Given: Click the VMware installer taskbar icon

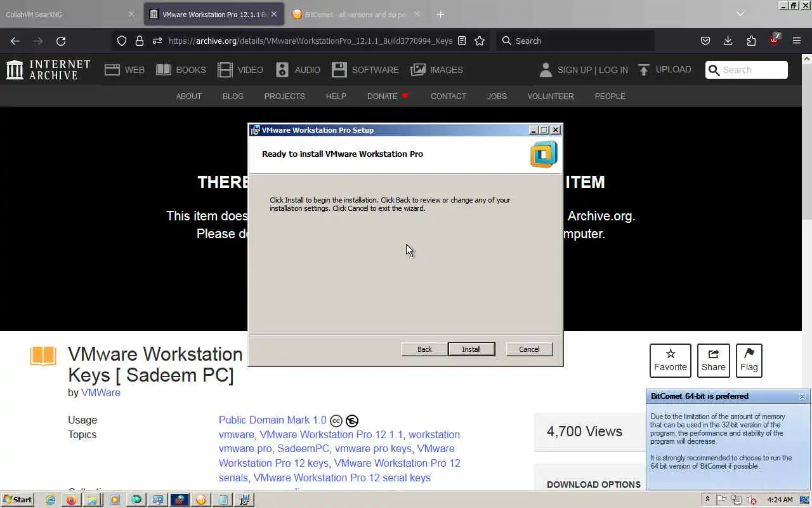Looking at the screenshot, I should point(245,500).
